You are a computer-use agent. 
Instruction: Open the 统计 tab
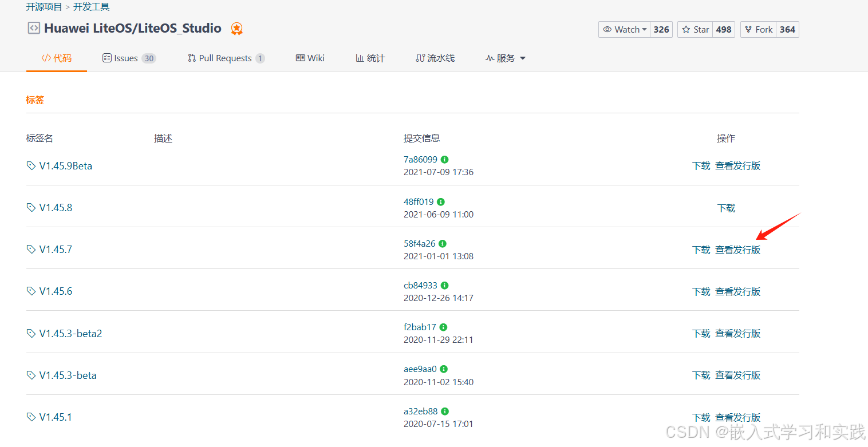click(370, 58)
